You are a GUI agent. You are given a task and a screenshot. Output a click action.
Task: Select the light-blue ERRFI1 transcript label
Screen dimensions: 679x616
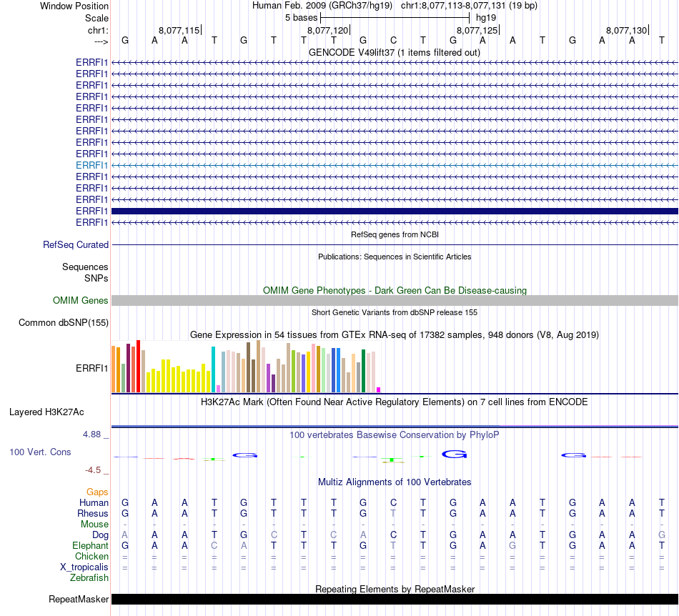(91, 165)
